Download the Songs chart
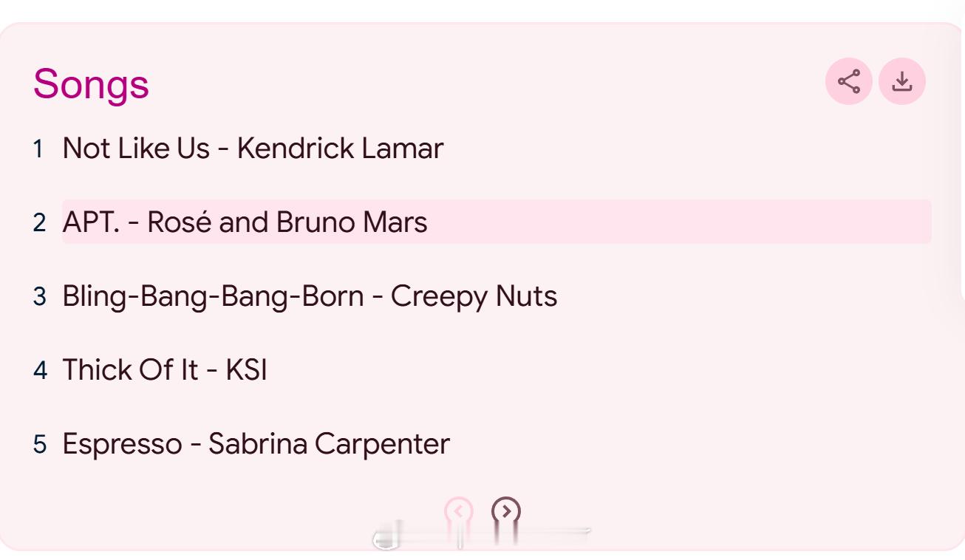 click(902, 81)
